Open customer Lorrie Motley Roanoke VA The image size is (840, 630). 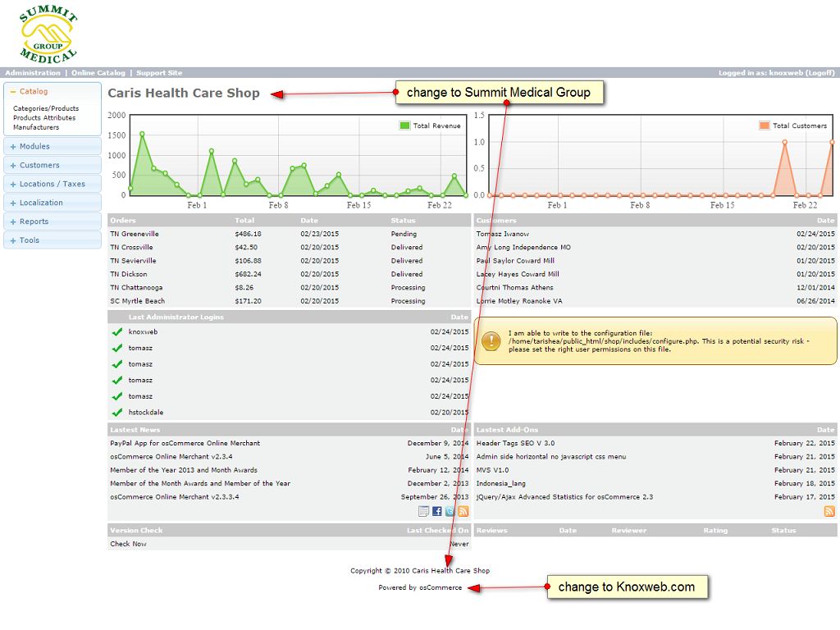coord(519,301)
